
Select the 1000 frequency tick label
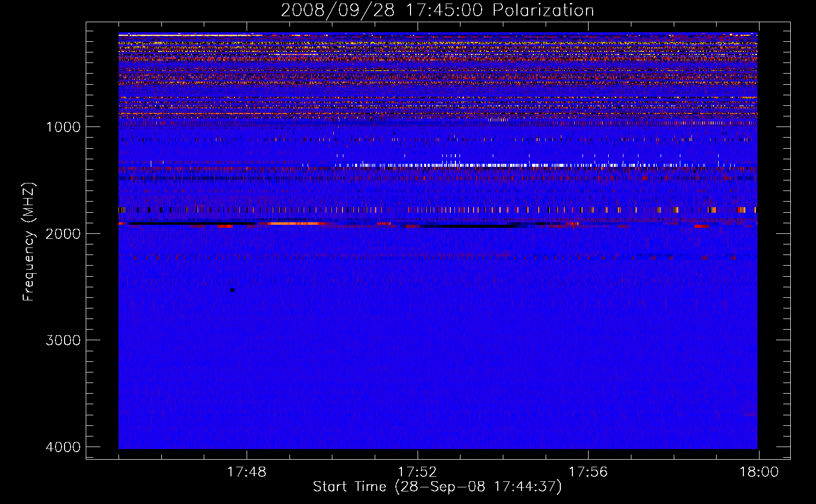[64, 127]
